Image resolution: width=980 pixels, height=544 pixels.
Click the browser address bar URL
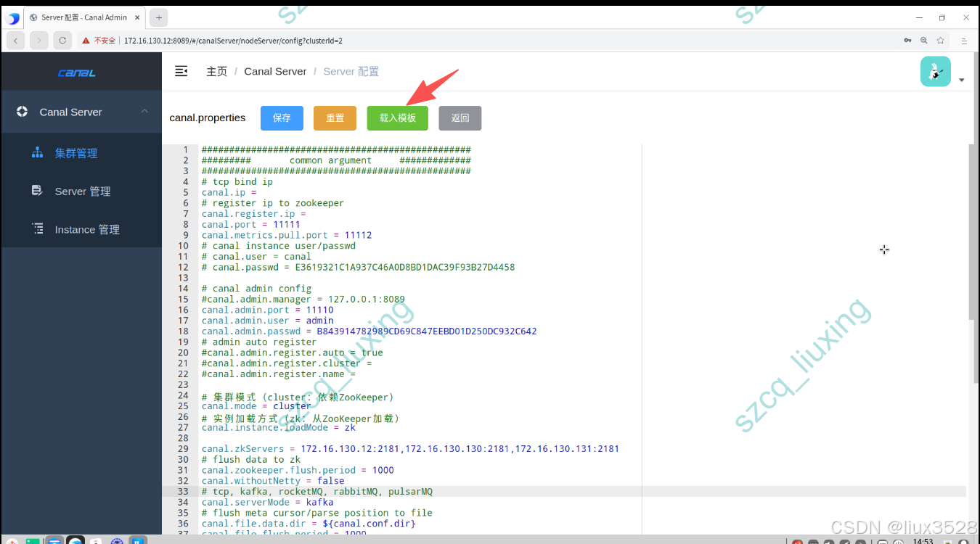233,41
